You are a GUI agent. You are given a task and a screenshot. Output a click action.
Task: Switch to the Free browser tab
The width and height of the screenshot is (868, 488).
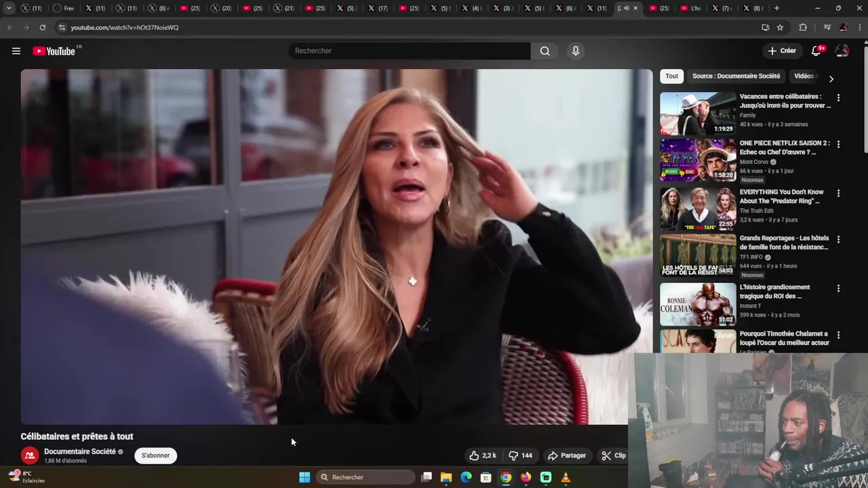tap(63, 8)
